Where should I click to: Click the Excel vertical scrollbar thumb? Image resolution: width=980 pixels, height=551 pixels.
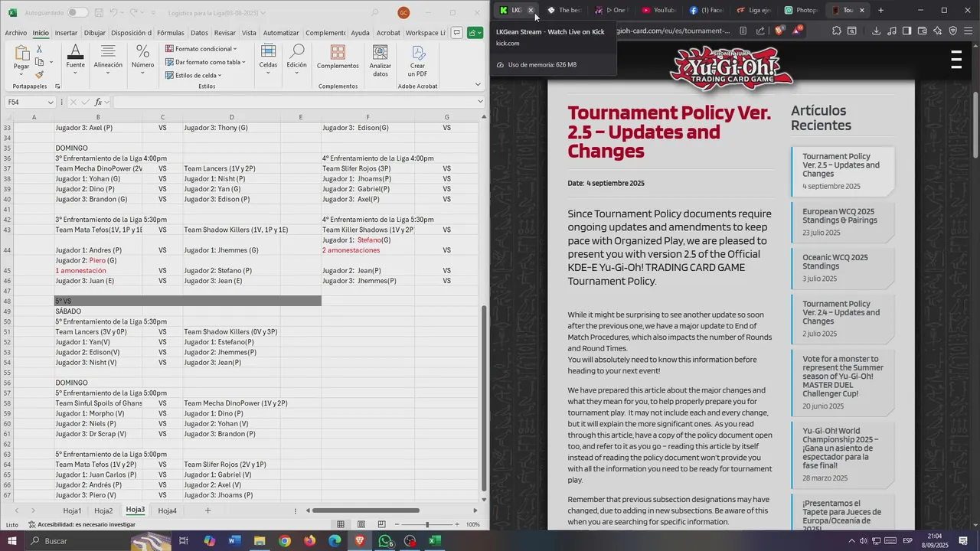click(484, 399)
